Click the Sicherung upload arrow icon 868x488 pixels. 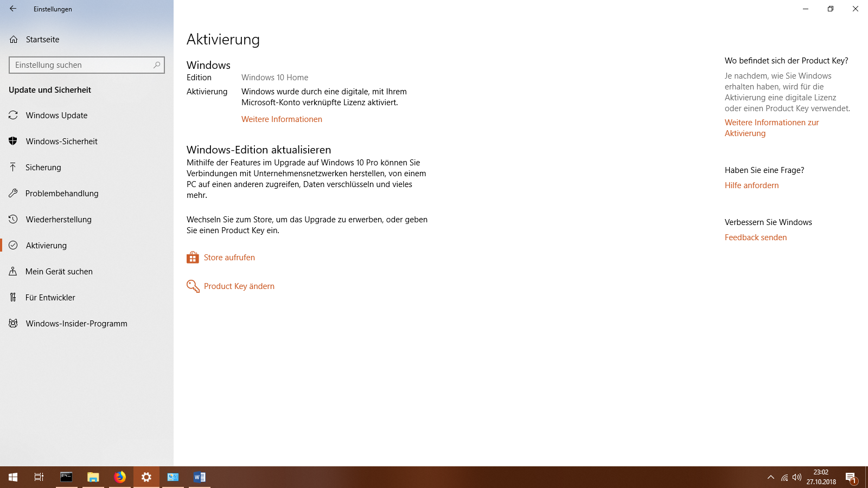pyautogui.click(x=13, y=168)
